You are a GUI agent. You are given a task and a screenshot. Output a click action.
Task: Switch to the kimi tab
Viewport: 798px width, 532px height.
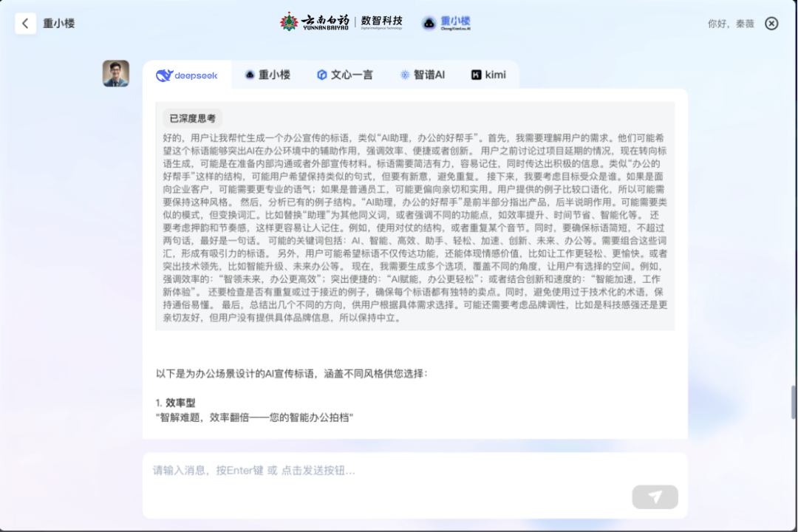pyautogui.click(x=489, y=75)
